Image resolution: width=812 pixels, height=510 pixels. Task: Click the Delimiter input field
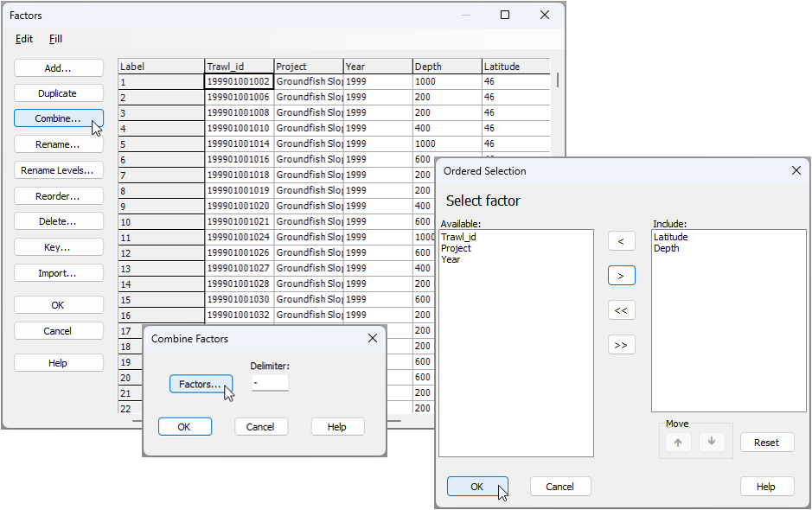[269, 383]
